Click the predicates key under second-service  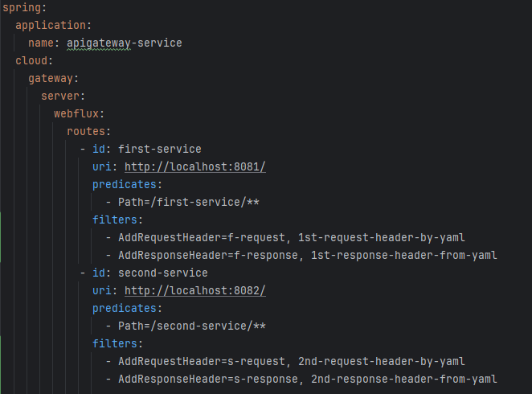click(x=125, y=308)
